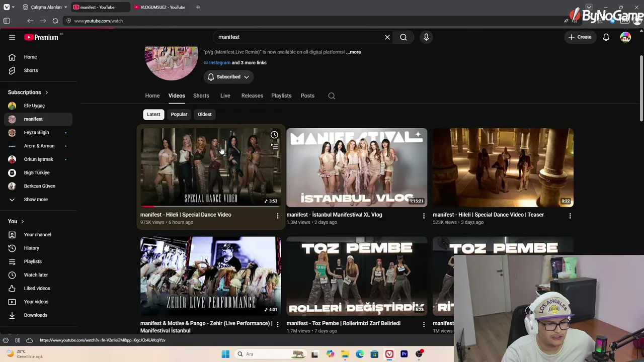Open Watch later in sidebar
Image resolution: width=644 pixels, height=362 pixels.
38,275
